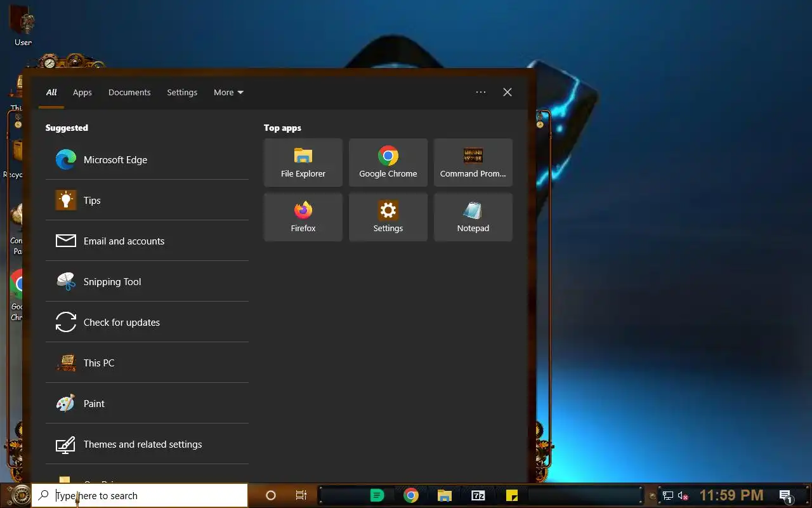Viewport: 812px width, 508px height.
Task: Open 7-Zip from the taskbar
Action: 478,495
